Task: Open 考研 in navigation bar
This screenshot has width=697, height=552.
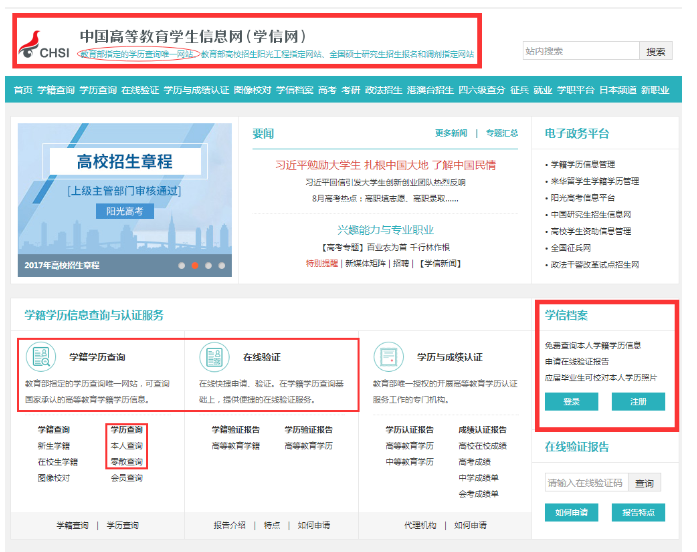Action: tap(351, 90)
